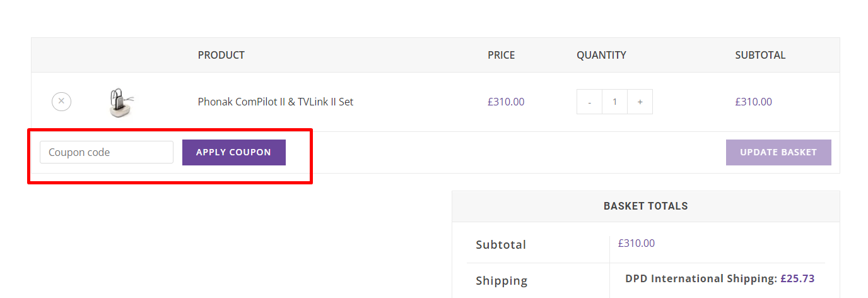Select the SUBTOTAL column header

pos(760,55)
